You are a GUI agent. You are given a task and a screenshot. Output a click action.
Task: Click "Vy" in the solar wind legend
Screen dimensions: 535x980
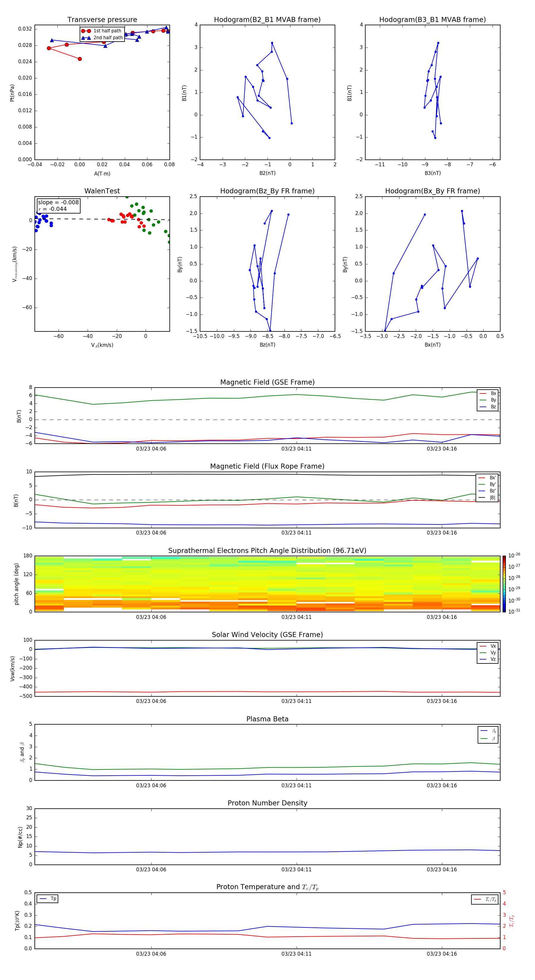pos(488,652)
